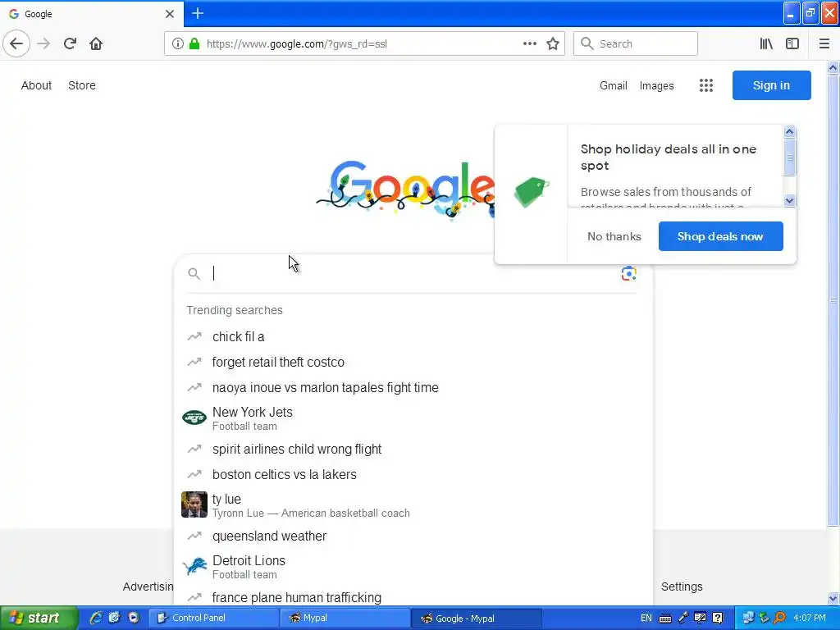The image size is (840, 630).
Task: Click the orange magnifier tray icon
Action: click(x=781, y=619)
